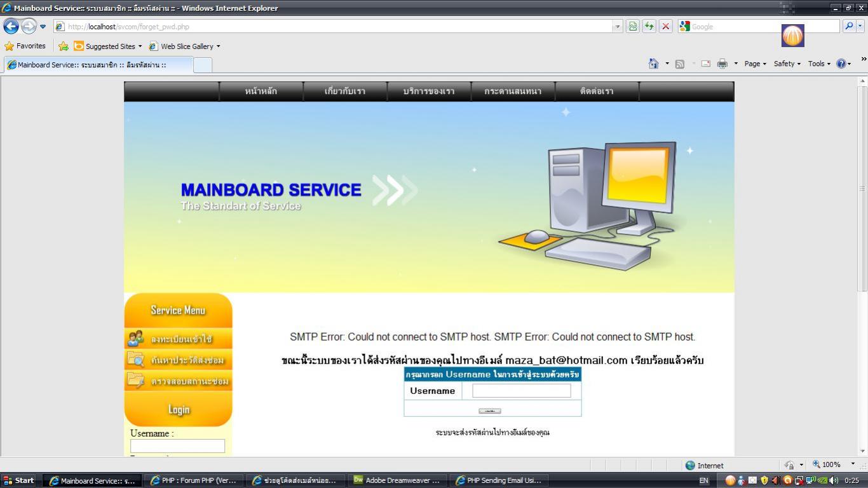Click the volume speaker tray icon

tap(834, 480)
